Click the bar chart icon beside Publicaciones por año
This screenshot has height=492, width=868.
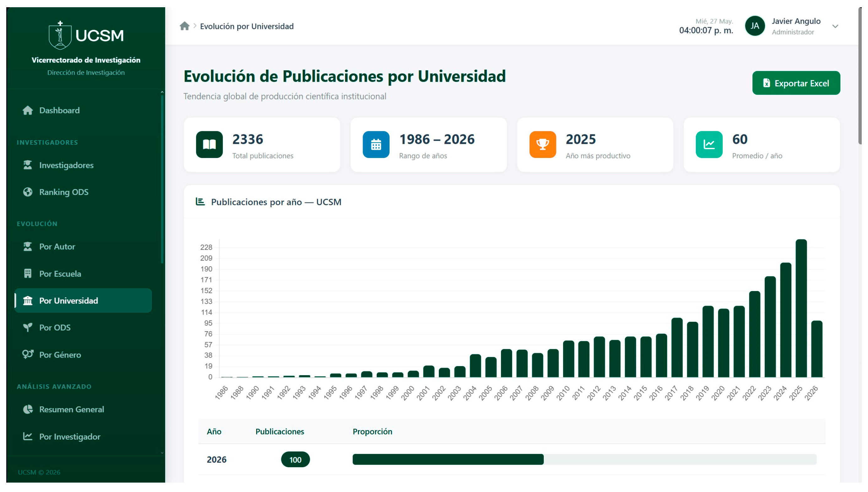pyautogui.click(x=200, y=202)
